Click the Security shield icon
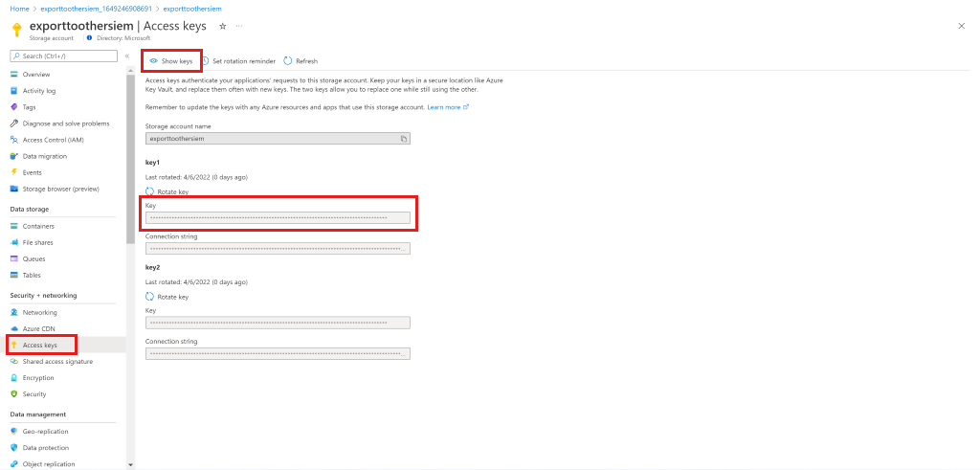 pyautogui.click(x=13, y=393)
